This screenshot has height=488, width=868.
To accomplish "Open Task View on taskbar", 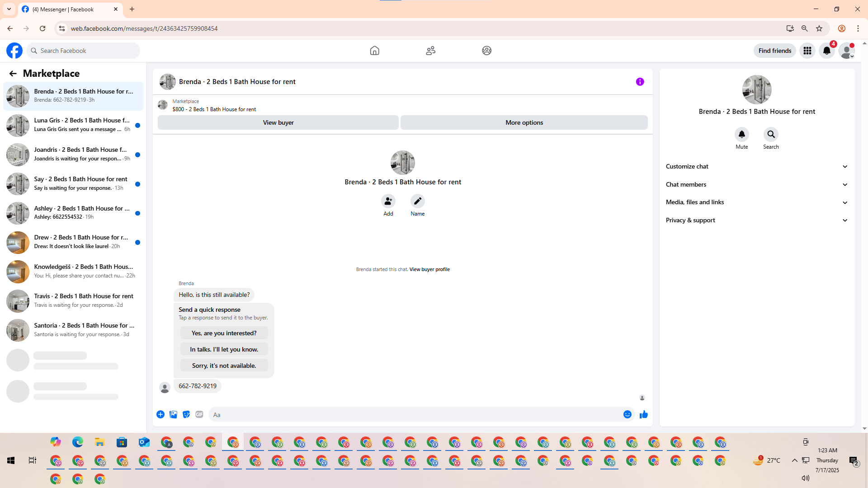I will pyautogui.click(x=33, y=460).
